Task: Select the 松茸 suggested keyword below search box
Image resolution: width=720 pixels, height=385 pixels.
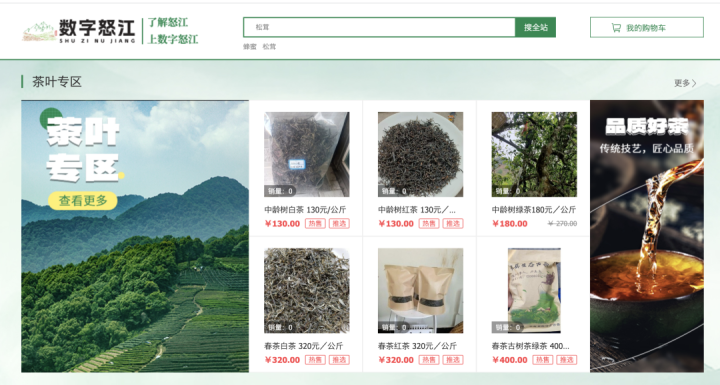Action: (x=269, y=46)
